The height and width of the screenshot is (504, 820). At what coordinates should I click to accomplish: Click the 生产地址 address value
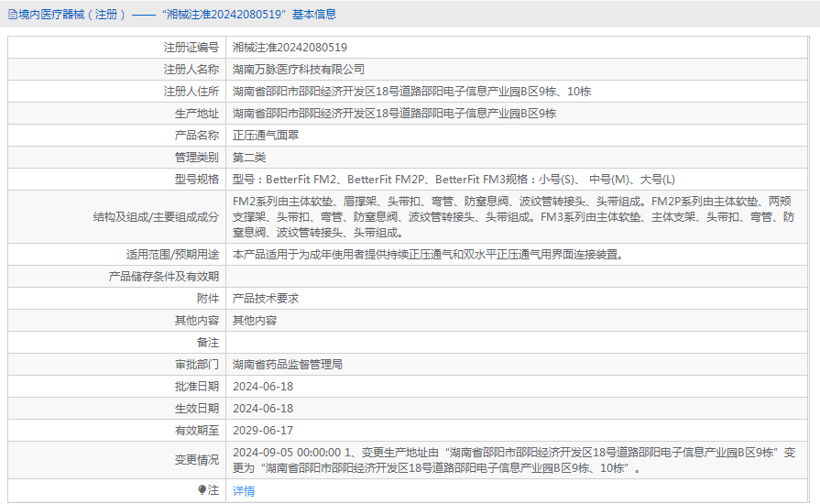click(x=394, y=114)
